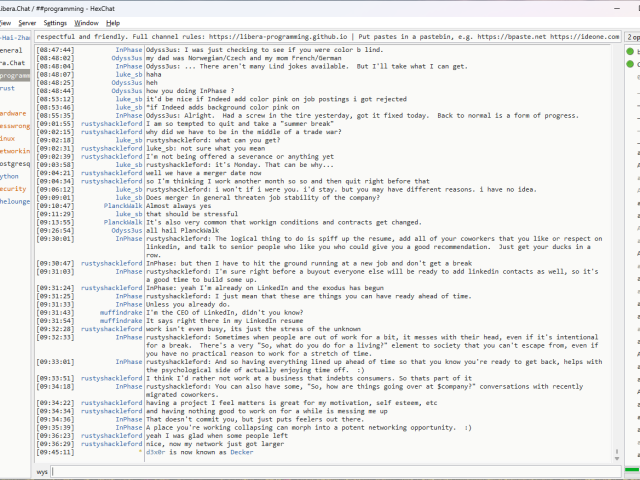Image resolution: width=640 pixels, height=480 pixels.
Task: Open the lesswrong channel
Action: click(14, 126)
